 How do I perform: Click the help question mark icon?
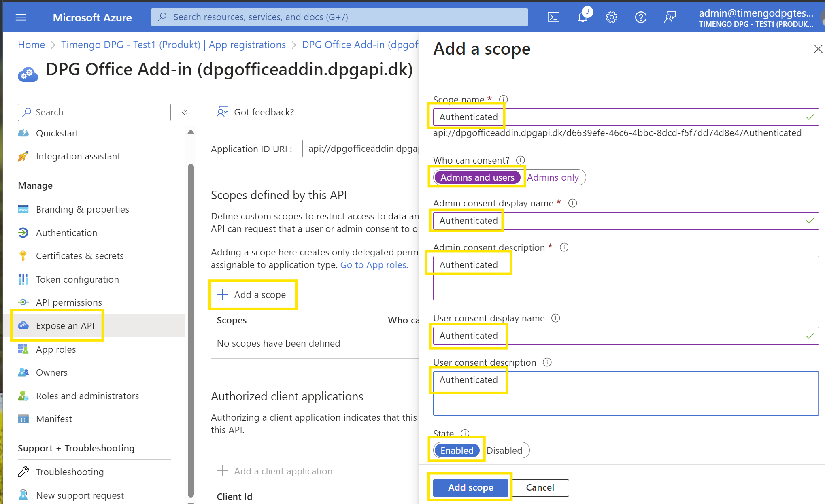pyautogui.click(x=640, y=17)
